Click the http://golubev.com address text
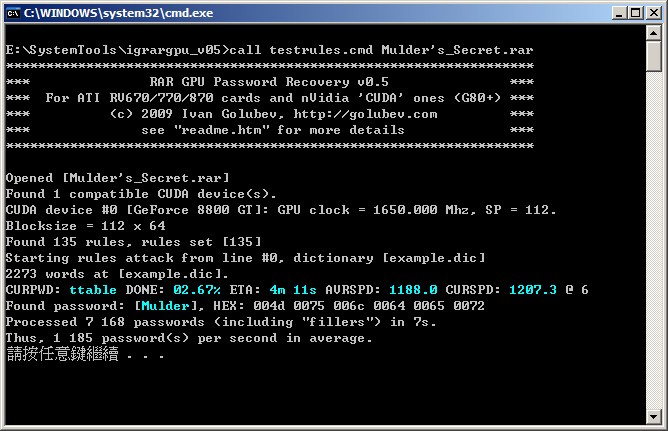Screen dimensions: 668x431 (365, 114)
